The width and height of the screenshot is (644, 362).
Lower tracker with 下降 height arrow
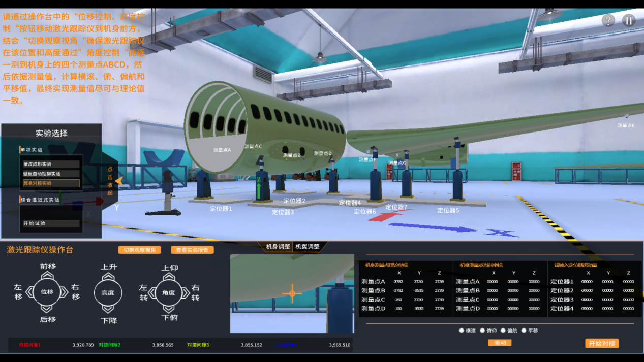pyautogui.click(x=108, y=309)
